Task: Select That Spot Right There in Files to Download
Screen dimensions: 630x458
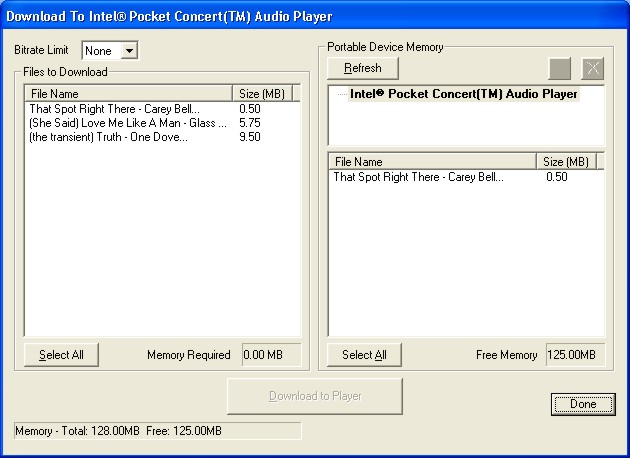Action: 115,109
